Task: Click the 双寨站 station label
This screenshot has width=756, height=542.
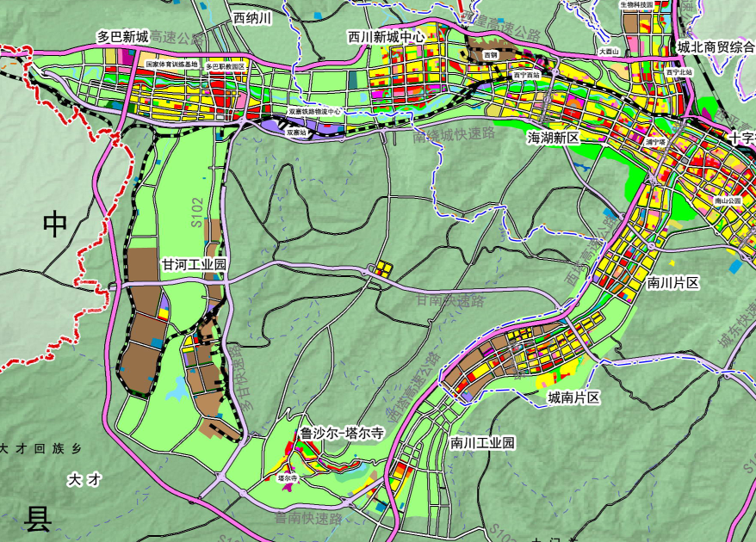Action: [297, 132]
